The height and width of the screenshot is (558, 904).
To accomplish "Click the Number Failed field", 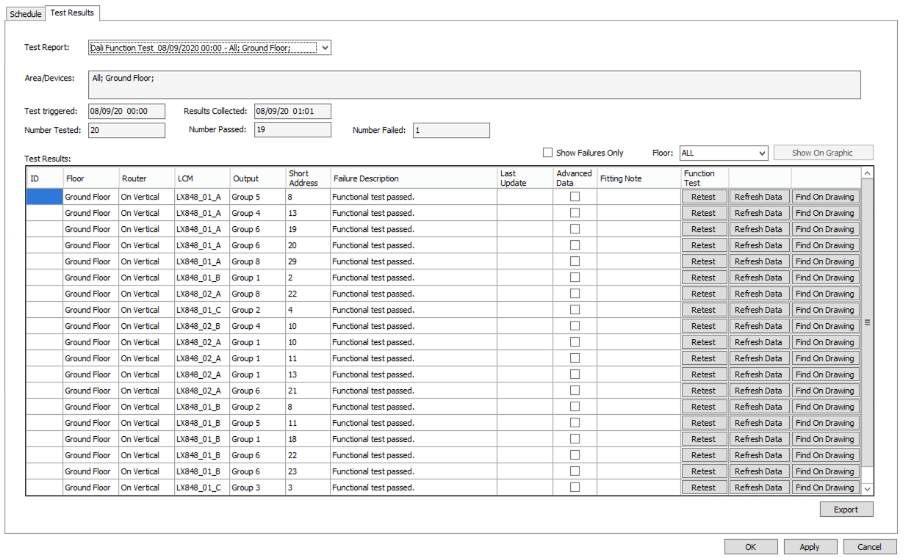I will [x=450, y=129].
